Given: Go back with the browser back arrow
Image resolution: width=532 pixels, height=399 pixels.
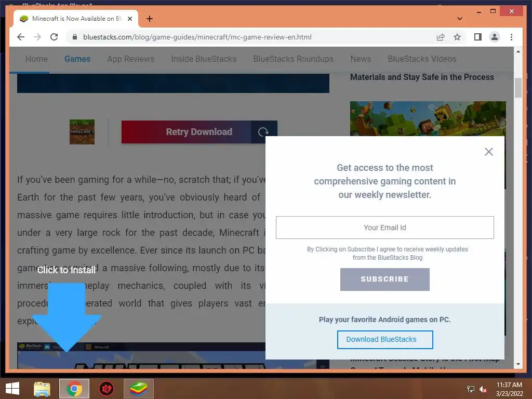Looking at the screenshot, I should [21, 37].
